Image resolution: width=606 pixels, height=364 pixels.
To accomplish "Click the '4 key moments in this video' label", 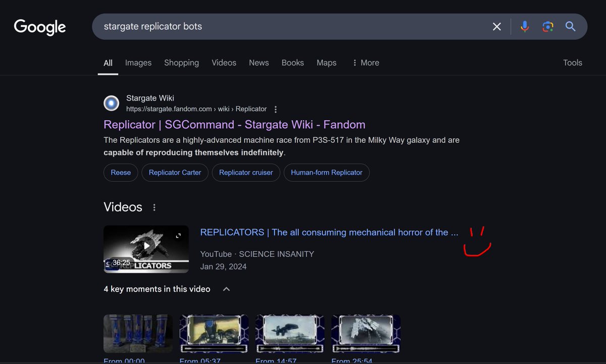I will [x=157, y=289].
